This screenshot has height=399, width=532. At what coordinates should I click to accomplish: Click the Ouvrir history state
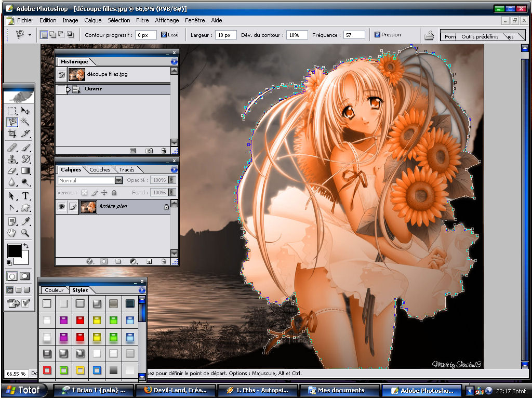(x=113, y=89)
